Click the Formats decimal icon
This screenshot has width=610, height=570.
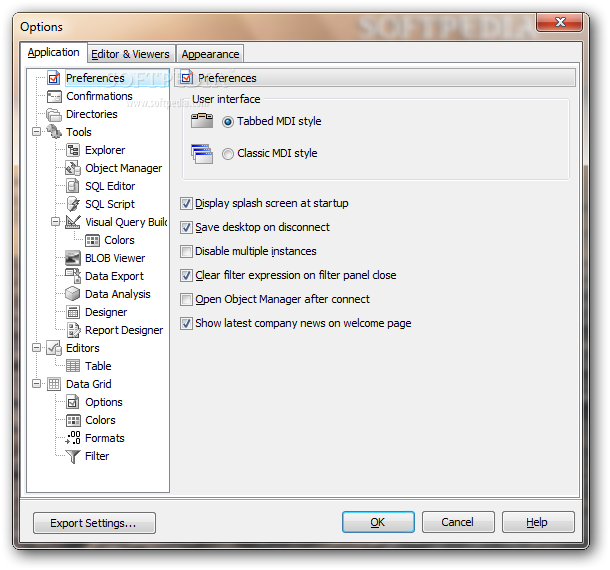click(73, 438)
